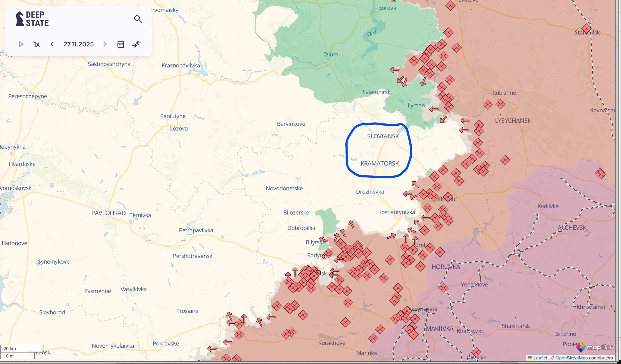Click the attack arrow west of Lyman
This screenshot has width=621, height=364.
(434, 109)
